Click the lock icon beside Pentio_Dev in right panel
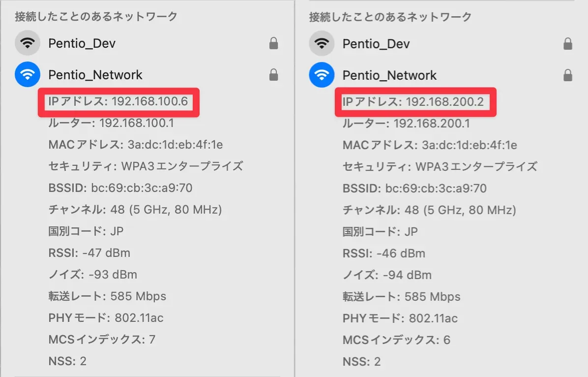The width and height of the screenshot is (588, 377). tap(567, 44)
